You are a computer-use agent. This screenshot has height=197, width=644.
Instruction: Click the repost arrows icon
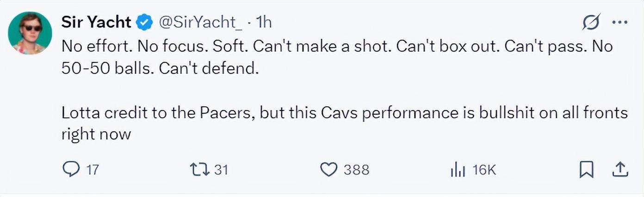(x=200, y=170)
